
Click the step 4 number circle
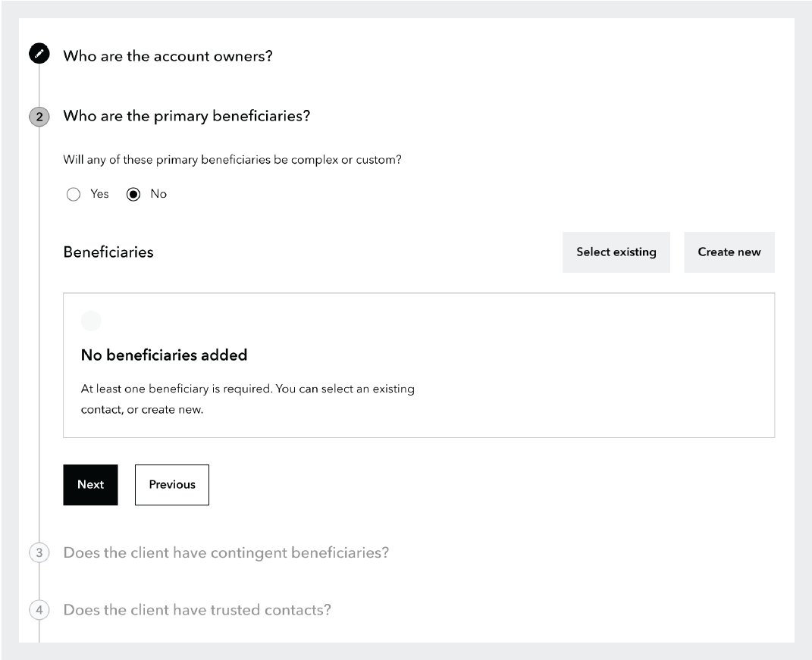click(39, 610)
